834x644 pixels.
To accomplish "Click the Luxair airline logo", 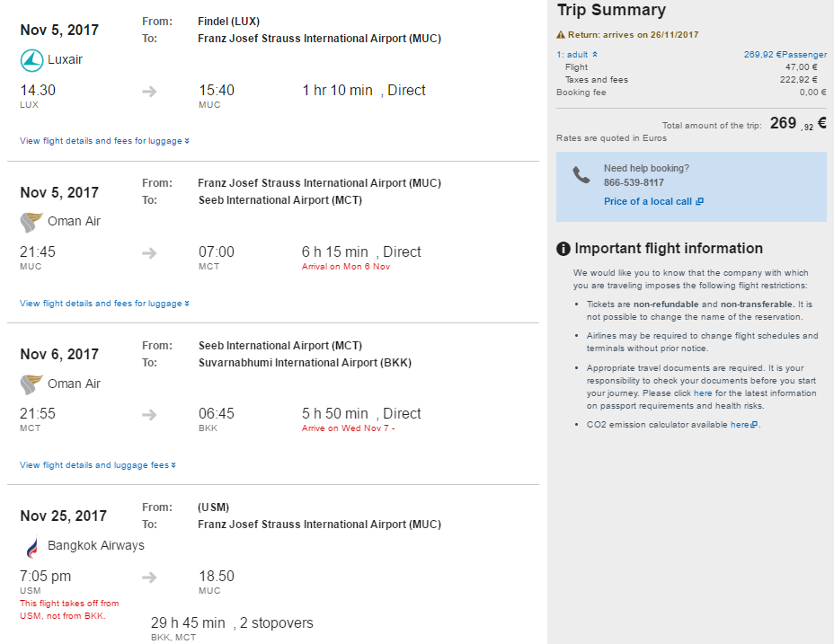I will [x=31, y=60].
